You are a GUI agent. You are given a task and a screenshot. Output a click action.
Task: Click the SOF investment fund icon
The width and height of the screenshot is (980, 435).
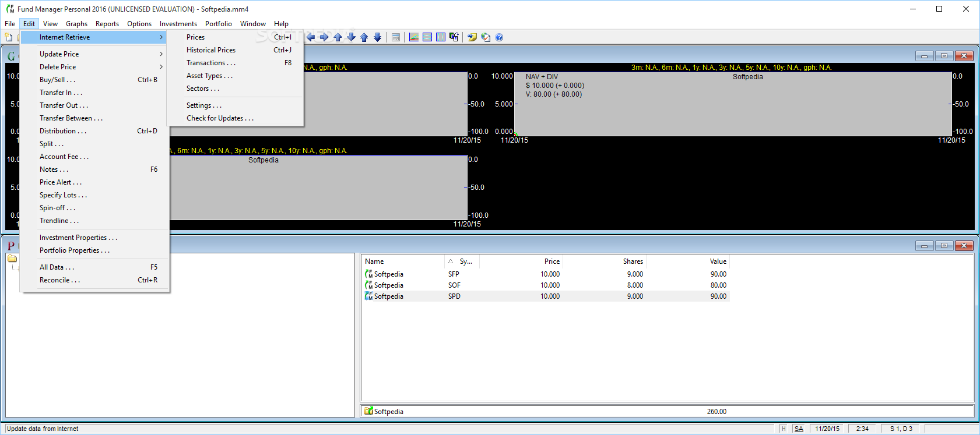(368, 285)
